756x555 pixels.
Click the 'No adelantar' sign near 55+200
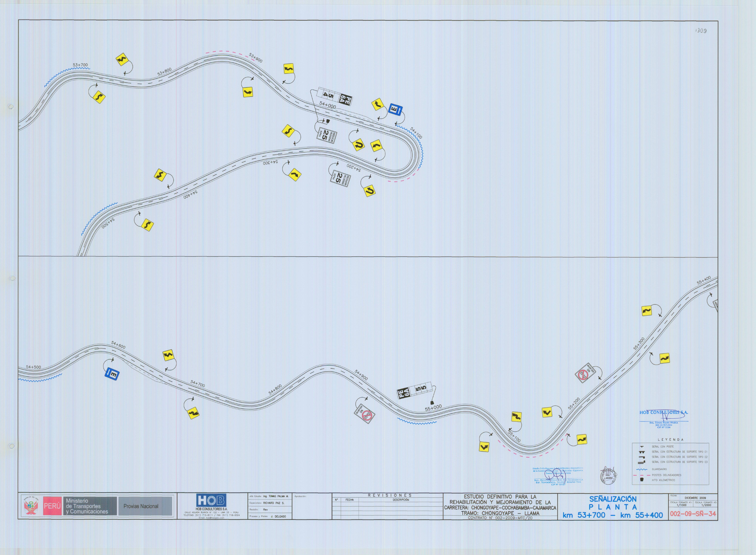pyautogui.click(x=585, y=373)
